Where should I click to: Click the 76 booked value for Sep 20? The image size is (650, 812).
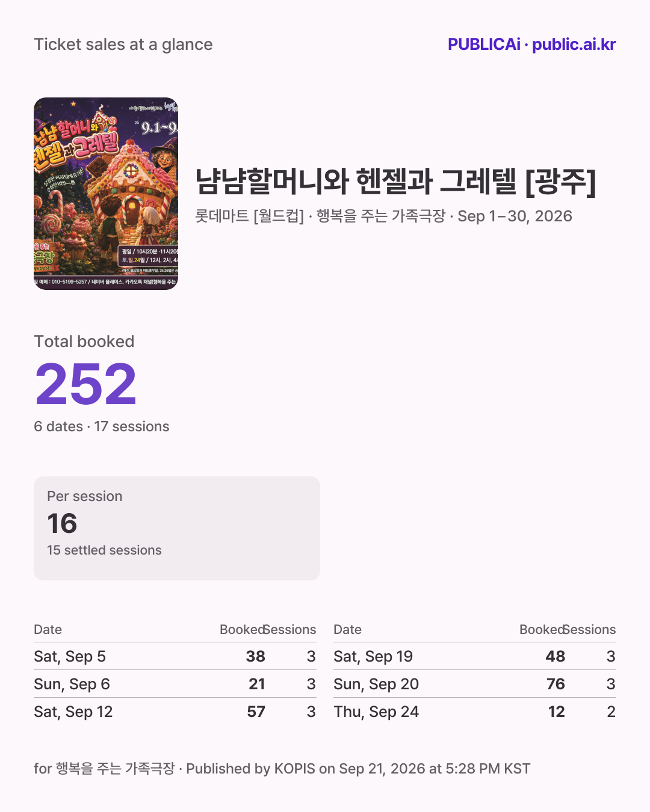click(556, 684)
